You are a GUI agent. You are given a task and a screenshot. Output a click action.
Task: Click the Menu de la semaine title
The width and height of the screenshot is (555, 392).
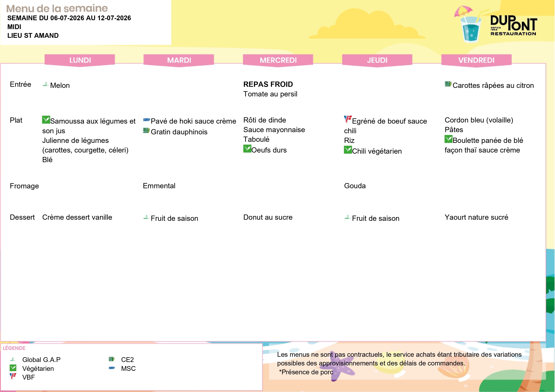[57, 8]
